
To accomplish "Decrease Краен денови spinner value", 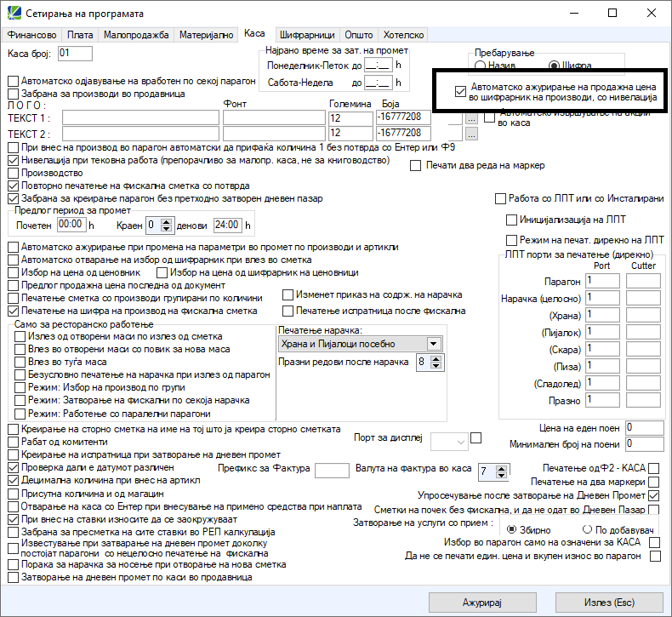I will coord(167,229).
